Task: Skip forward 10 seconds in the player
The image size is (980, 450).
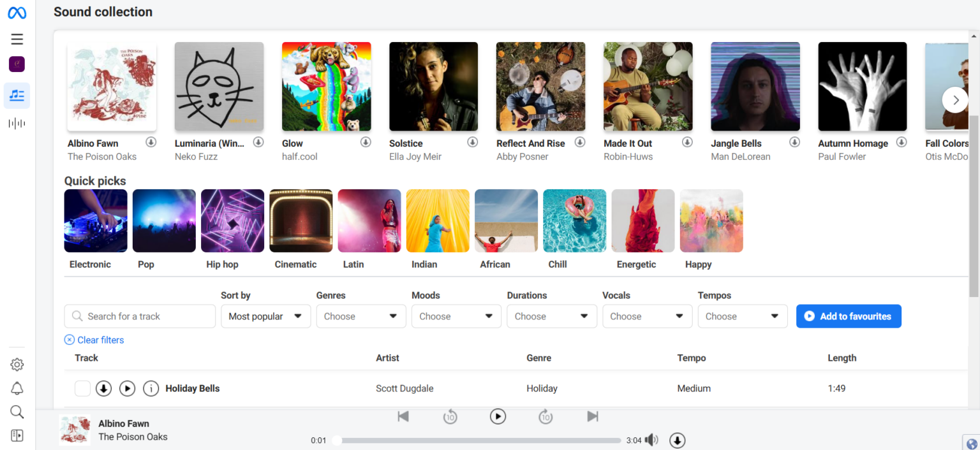Action: (546, 416)
